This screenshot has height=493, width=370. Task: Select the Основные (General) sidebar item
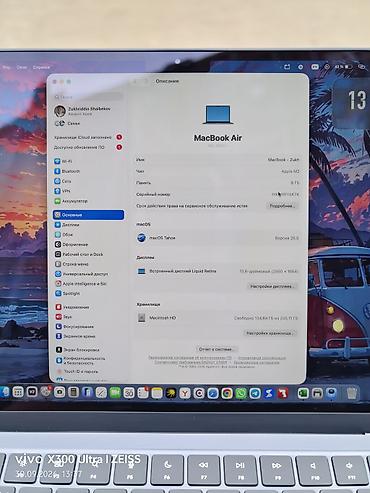click(x=88, y=215)
